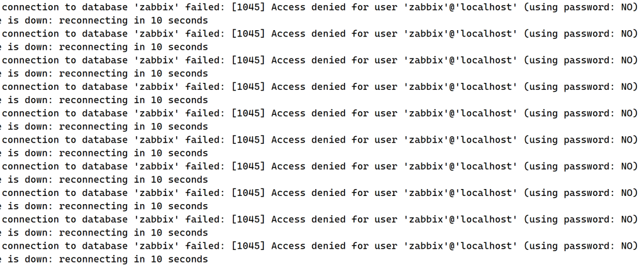The height and width of the screenshot is (265, 644).
Task: Click the second 'is down: reconnecting' line
Action: (104, 46)
